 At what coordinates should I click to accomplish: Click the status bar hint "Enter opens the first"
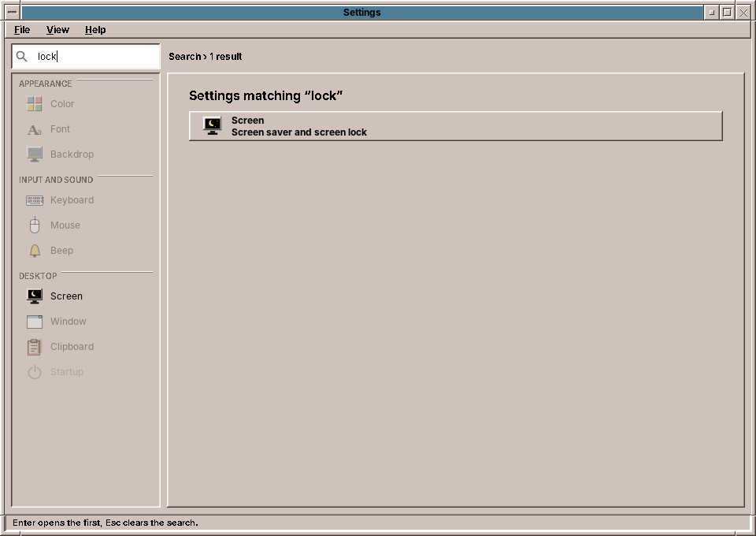click(57, 523)
